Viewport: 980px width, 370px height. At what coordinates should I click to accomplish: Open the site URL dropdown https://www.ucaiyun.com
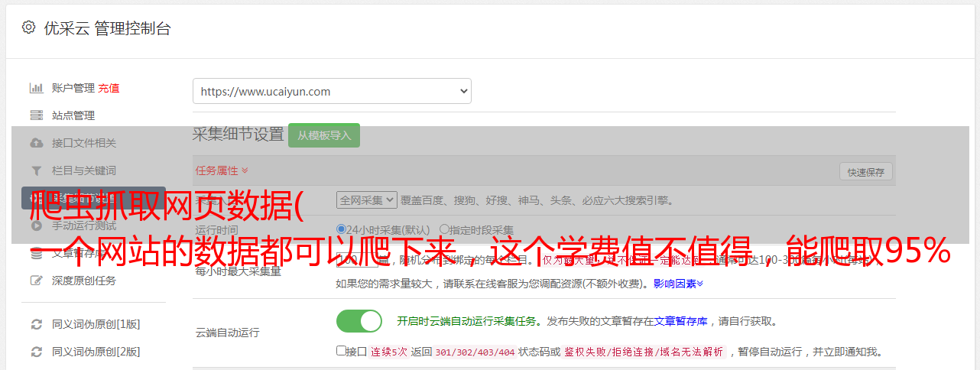(x=332, y=91)
